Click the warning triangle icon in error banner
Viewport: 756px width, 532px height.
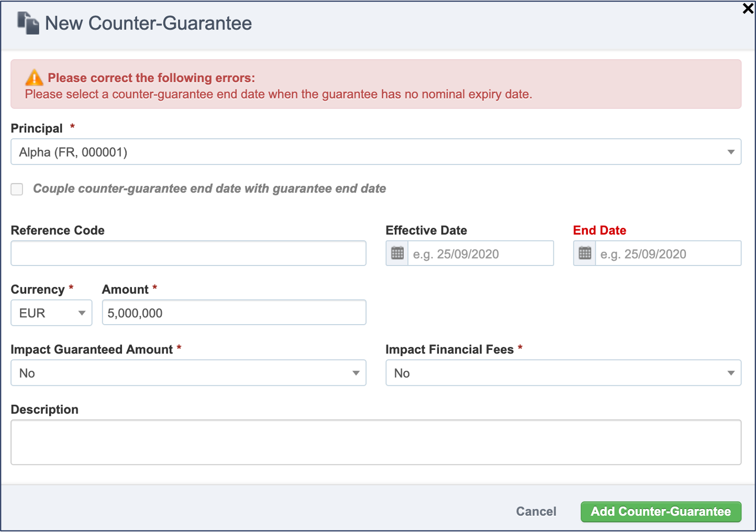coord(34,77)
